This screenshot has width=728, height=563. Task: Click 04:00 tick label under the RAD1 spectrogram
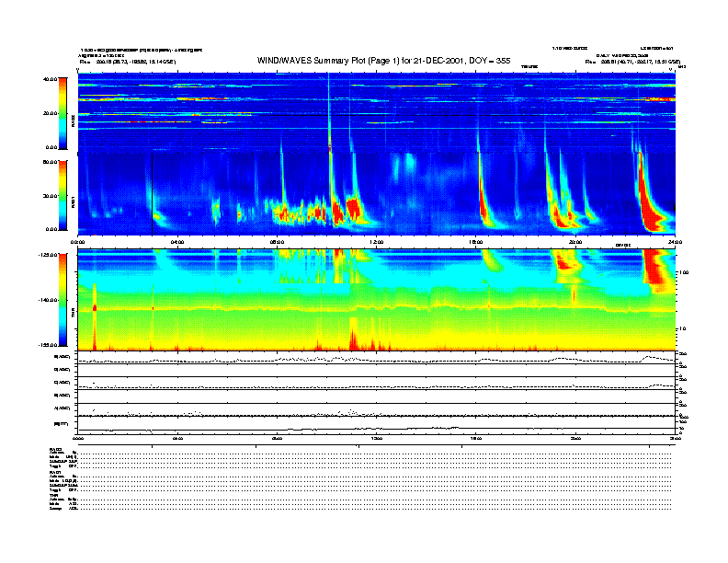click(x=177, y=242)
